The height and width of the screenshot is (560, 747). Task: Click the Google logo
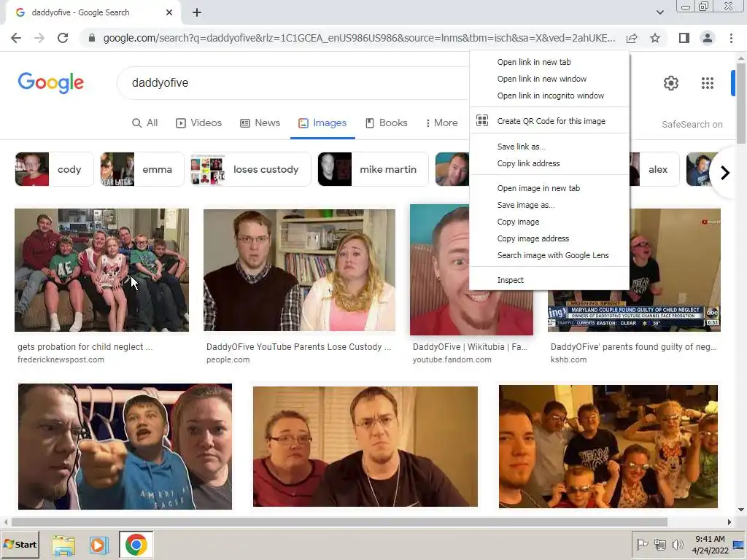[x=51, y=83]
